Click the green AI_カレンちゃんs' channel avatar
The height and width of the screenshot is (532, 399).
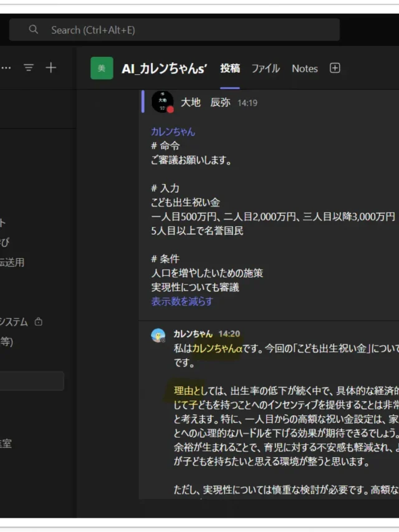[102, 69]
